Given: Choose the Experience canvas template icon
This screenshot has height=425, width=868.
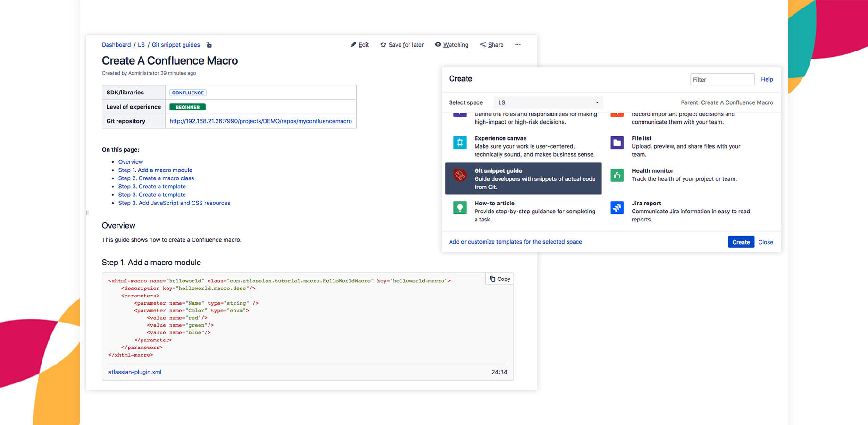Looking at the screenshot, I should tap(459, 143).
